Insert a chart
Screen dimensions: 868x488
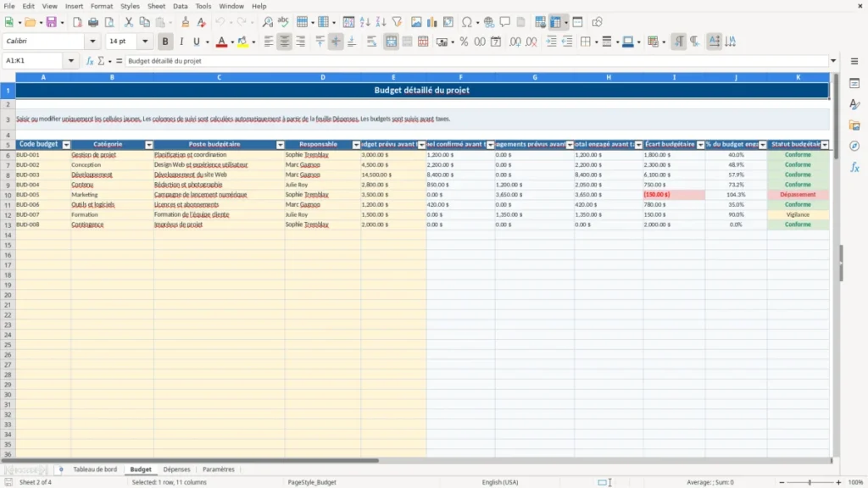coord(432,22)
